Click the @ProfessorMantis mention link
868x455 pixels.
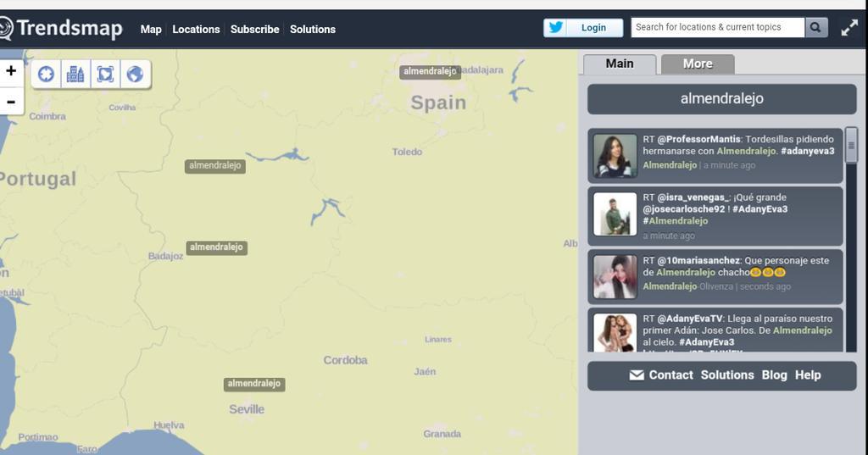pos(698,139)
